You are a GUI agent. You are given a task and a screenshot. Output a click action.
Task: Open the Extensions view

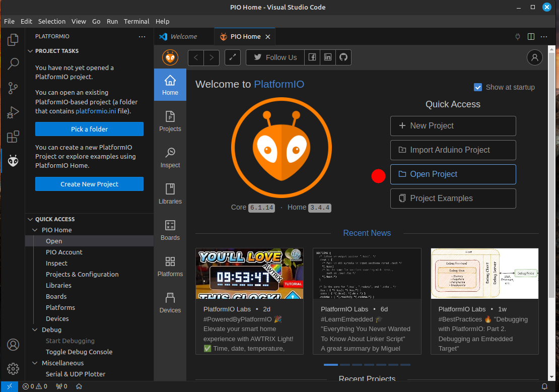[x=13, y=137]
